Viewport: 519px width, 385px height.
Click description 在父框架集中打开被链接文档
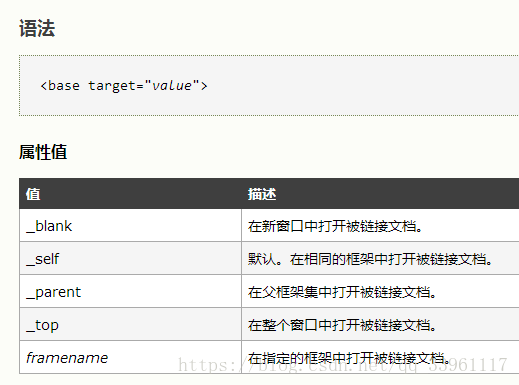pos(342,292)
